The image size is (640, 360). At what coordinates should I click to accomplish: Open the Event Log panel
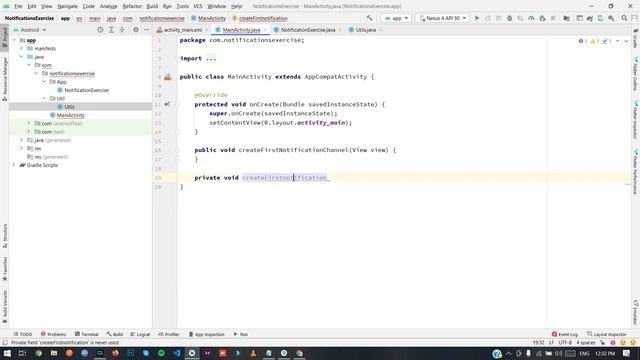coord(565,334)
